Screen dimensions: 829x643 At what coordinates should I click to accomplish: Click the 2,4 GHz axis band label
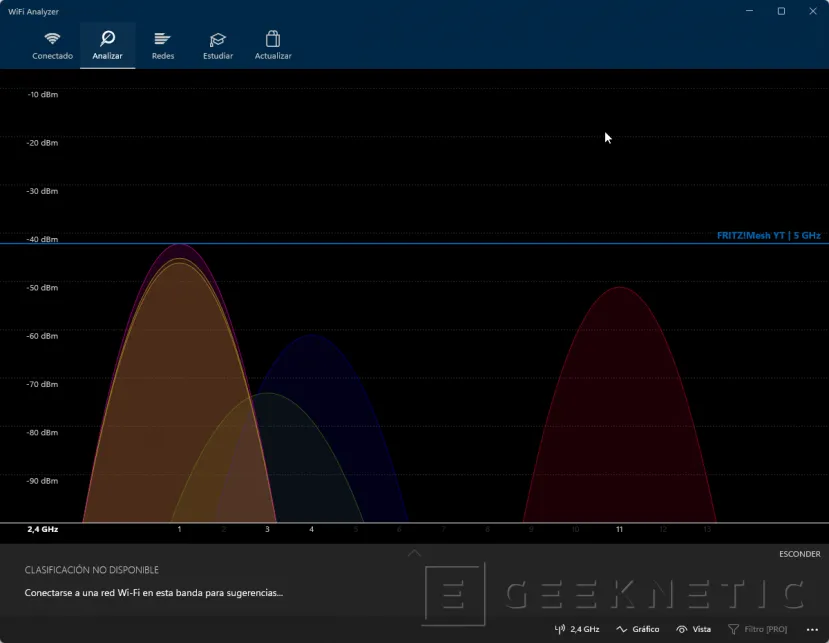pyautogui.click(x=42, y=529)
